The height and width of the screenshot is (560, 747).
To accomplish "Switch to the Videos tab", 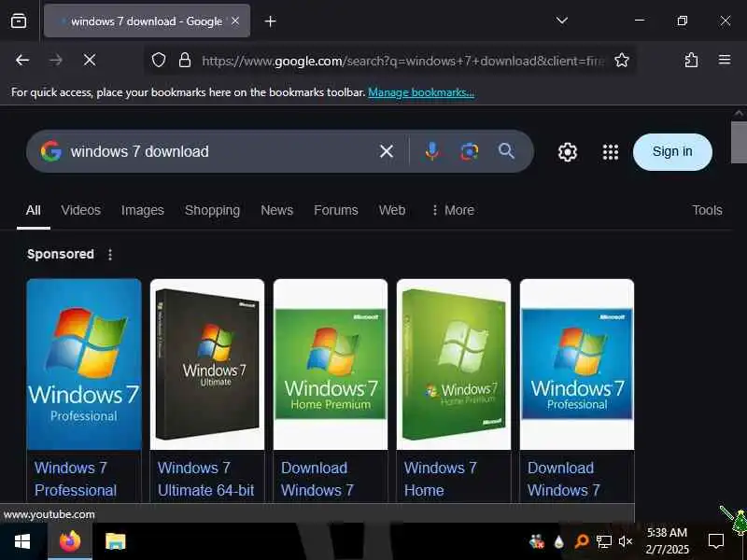I will pos(80,210).
